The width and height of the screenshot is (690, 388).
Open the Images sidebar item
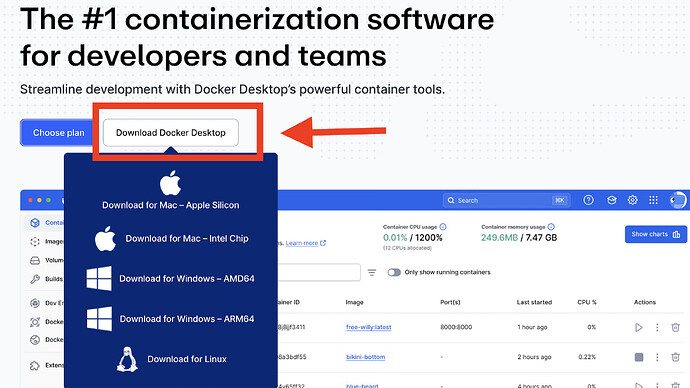(46, 242)
